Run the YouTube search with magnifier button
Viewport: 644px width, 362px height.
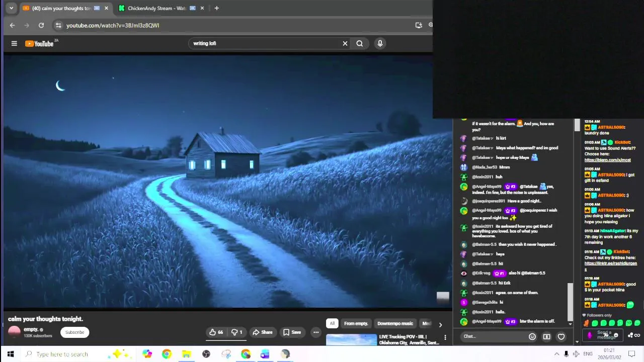tap(360, 44)
